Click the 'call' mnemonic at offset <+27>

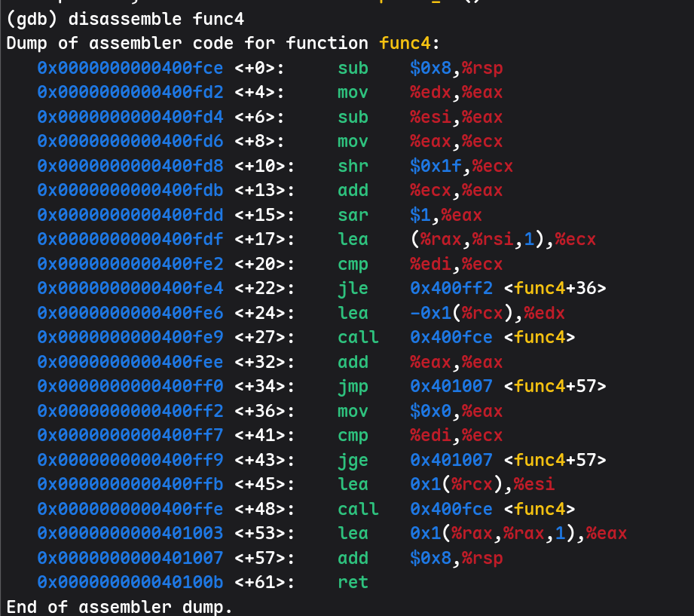[358, 338]
